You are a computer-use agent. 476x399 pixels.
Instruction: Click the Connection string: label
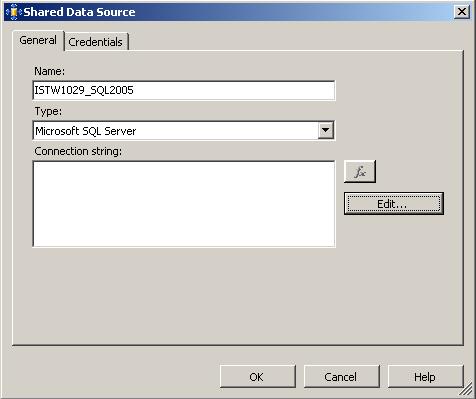pyautogui.click(x=78, y=151)
